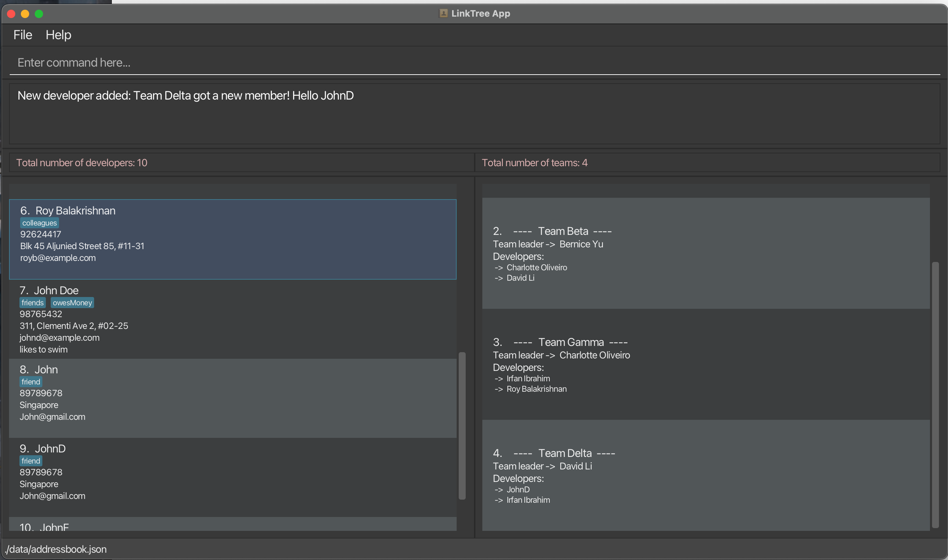
Task: Click the 'colleagues' tag on Roy Balakrishnan
Action: (x=39, y=223)
